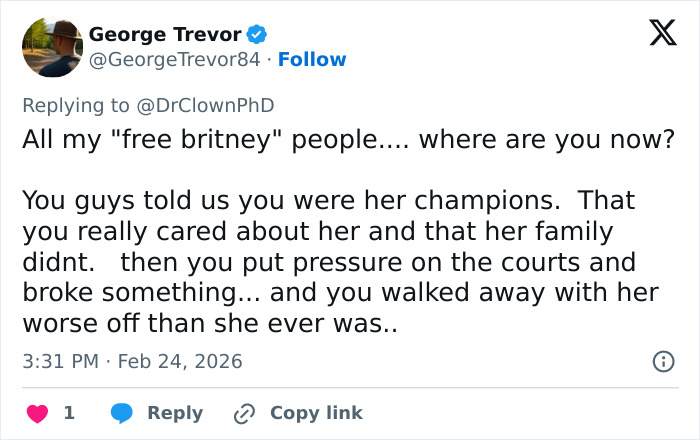Click the George Trevor display name

tap(166, 34)
